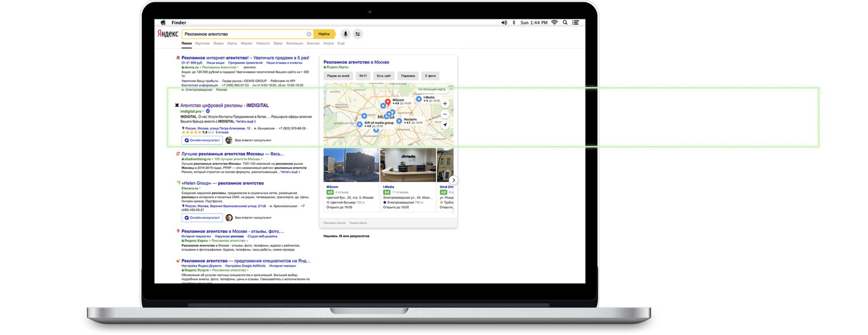Click the I-Media map marker

(419, 99)
